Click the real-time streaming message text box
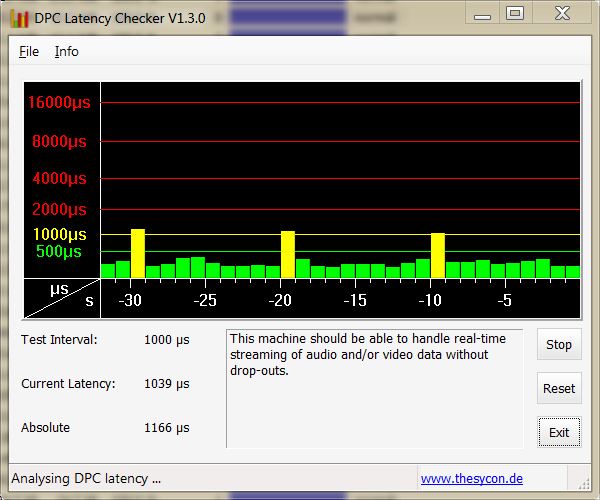This screenshot has width=600, height=500. (375, 388)
